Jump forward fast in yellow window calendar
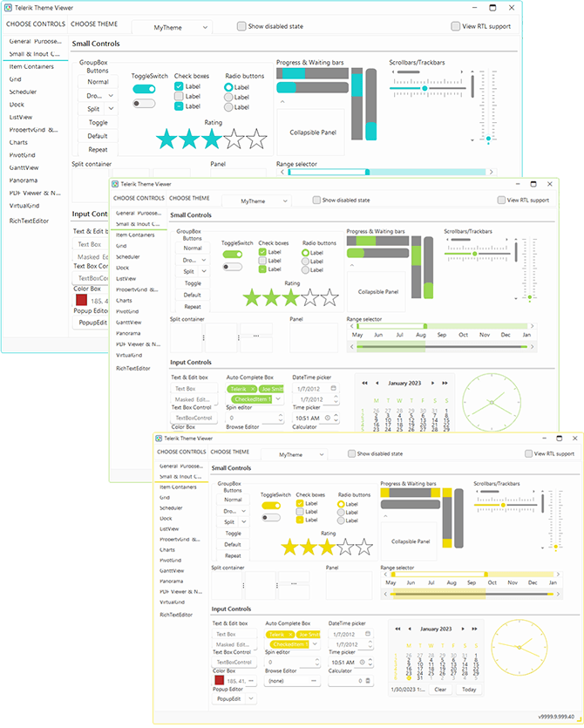 click(474, 629)
